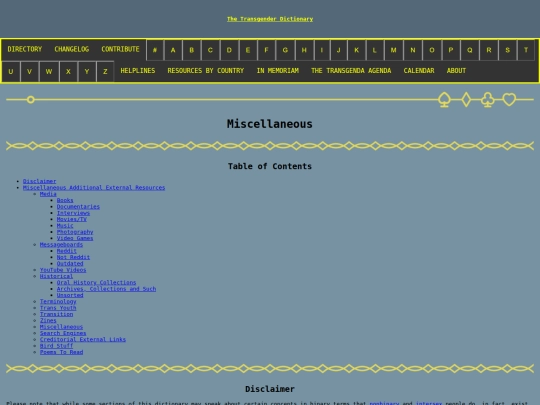The width and height of the screenshot is (540, 405).
Task: Go to letter N index
Action: click(413, 50)
